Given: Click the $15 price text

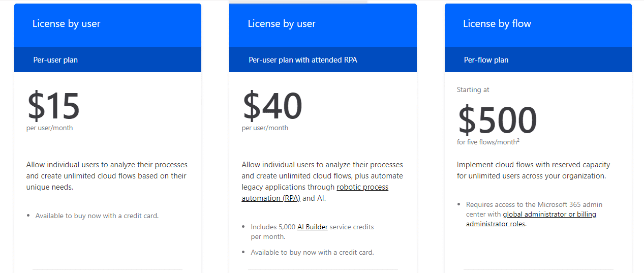Looking at the screenshot, I should pos(53,106).
